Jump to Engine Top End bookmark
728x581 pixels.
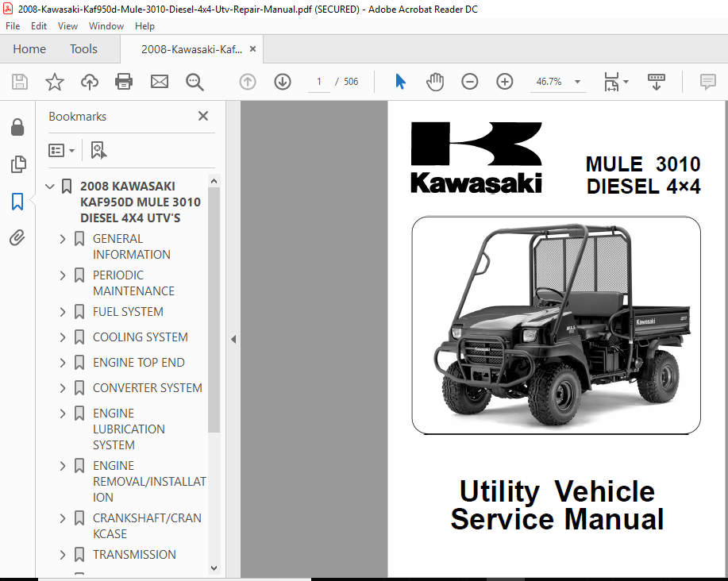pos(138,363)
